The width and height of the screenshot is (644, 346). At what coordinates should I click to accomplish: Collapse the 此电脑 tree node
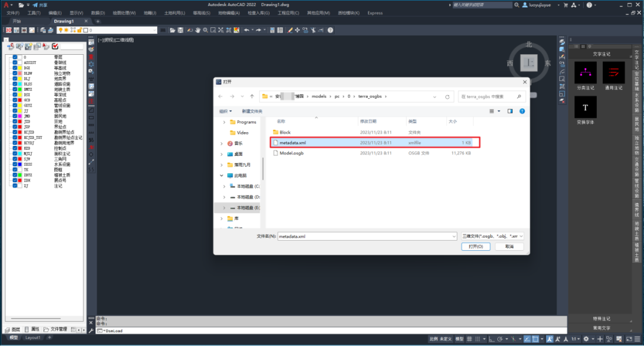[222, 176]
